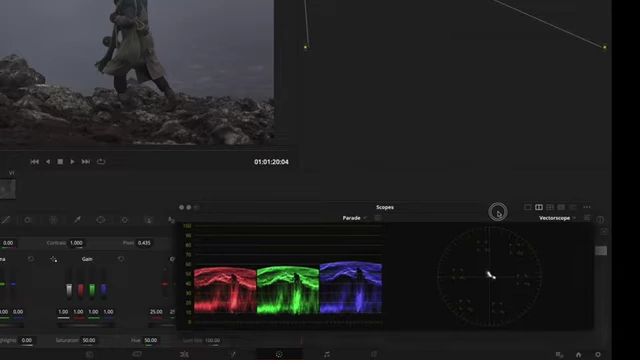Open the Power Window palette
This screenshot has height=360, width=640.
[x=100, y=220]
